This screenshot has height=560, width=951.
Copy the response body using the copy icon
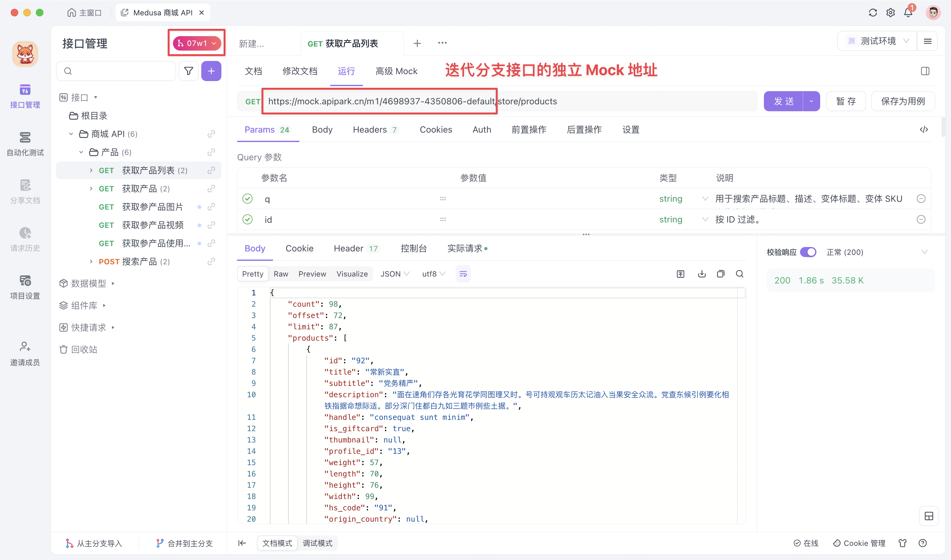click(720, 274)
